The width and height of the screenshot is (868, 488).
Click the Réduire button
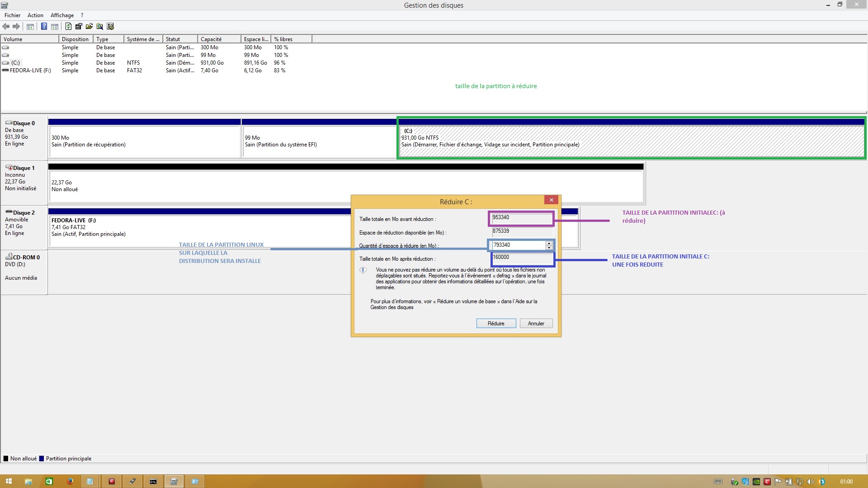tap(496, 324)
